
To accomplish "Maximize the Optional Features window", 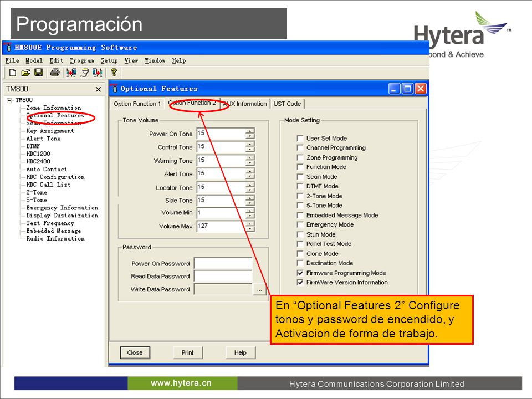I will [x=407, y=89].
